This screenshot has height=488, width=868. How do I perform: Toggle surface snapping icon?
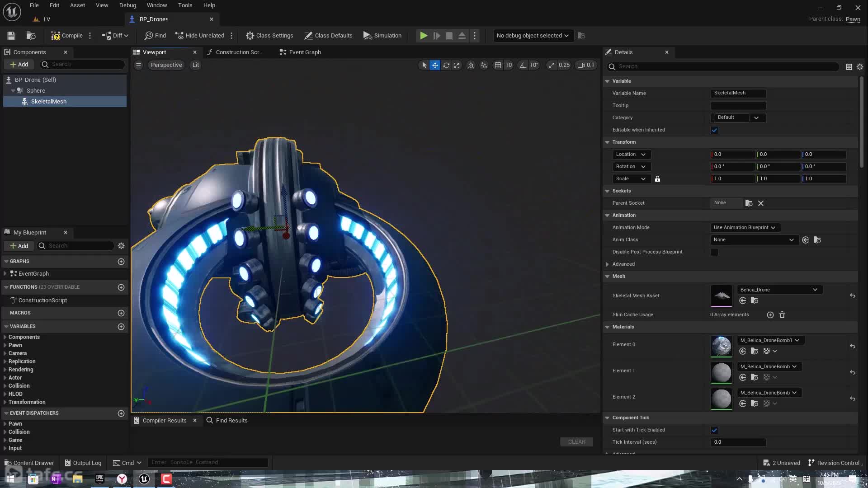pyautogui.click(x=484, y=65)
